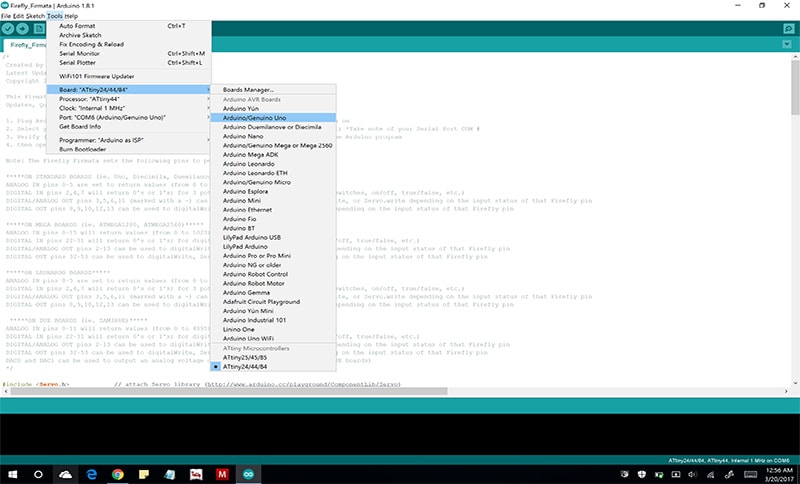The width and height of the screenshot is (800, 484).
Task: Select Arduino/Genuino Micro board
Action: (x=273, y=182)
